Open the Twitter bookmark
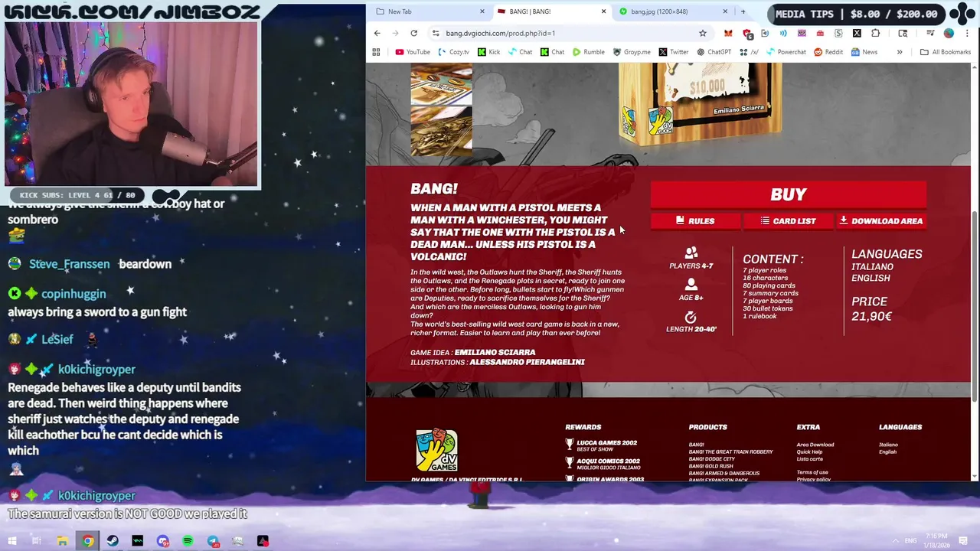Screen dimensions: 980x551 (673, 52)
